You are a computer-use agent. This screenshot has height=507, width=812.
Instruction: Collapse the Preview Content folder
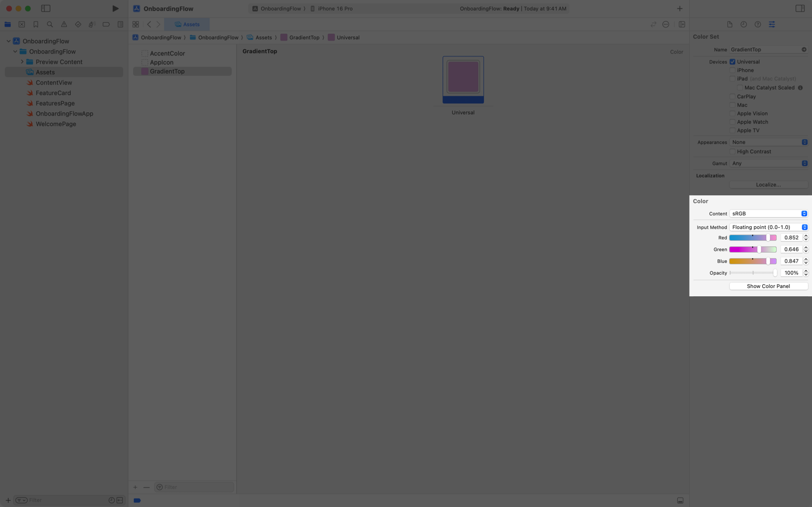point(22,61)
